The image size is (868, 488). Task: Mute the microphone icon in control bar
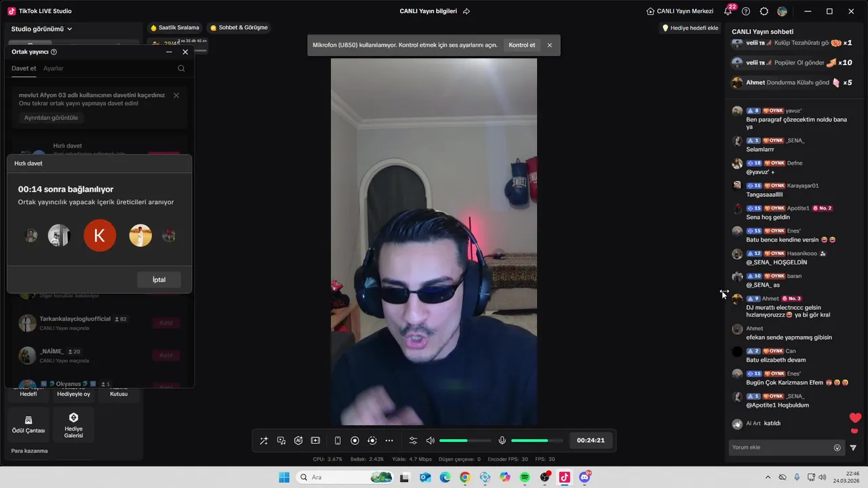pyautogui.click(x=502, y=441)
